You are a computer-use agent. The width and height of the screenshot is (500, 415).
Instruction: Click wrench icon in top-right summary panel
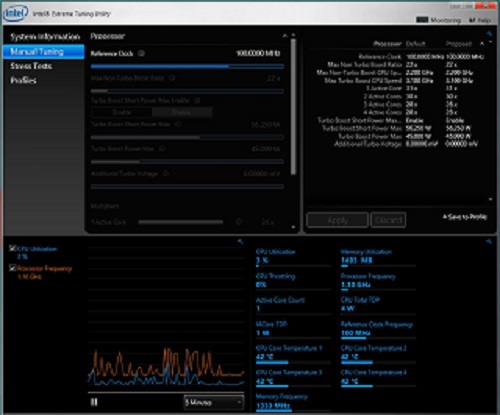click(489, 33)
